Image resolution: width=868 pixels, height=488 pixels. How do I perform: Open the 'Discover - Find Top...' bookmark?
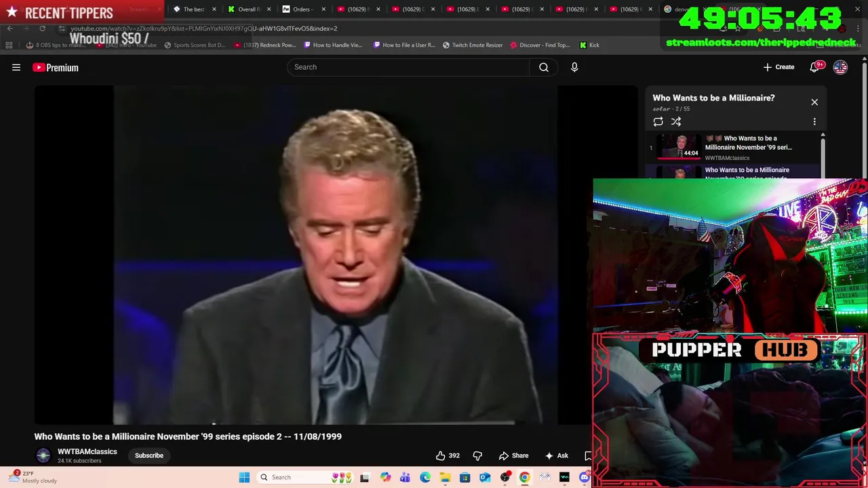click(540, 45)
